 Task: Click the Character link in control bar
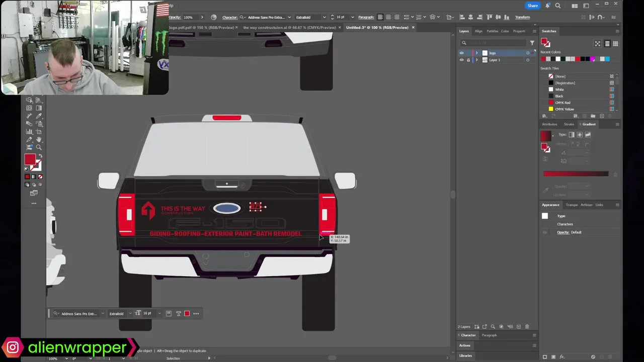[x=229, y=17]
